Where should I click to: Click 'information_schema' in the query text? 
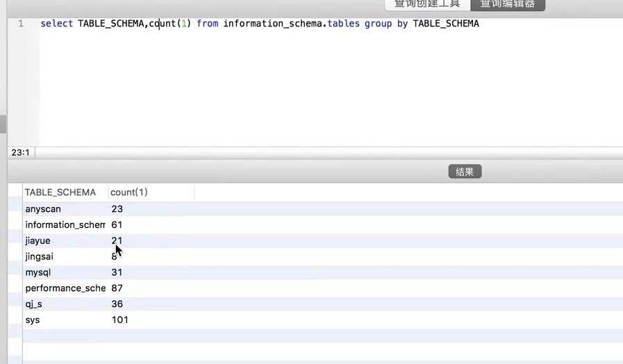click(272, 24)
